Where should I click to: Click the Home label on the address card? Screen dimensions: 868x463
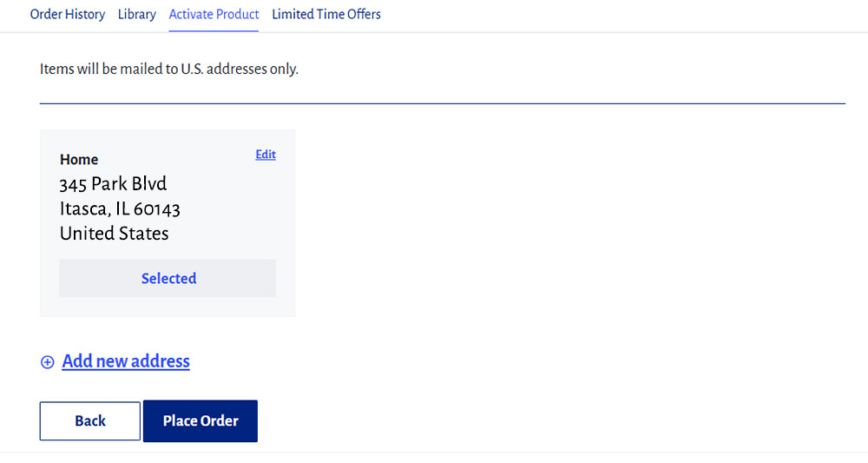[x=79, y=160]
